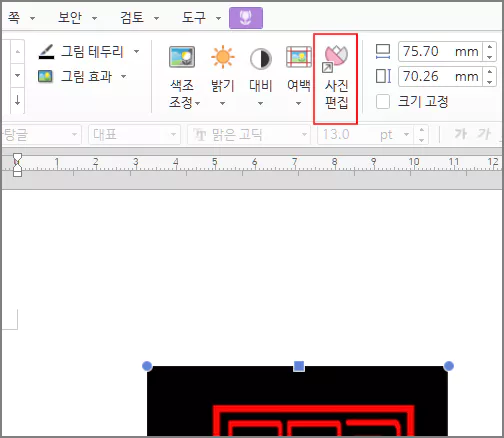The width and height of the screenshot is (504, 438).
Task: Open the pt font size unit dropdown
Action: coord(406,135)
